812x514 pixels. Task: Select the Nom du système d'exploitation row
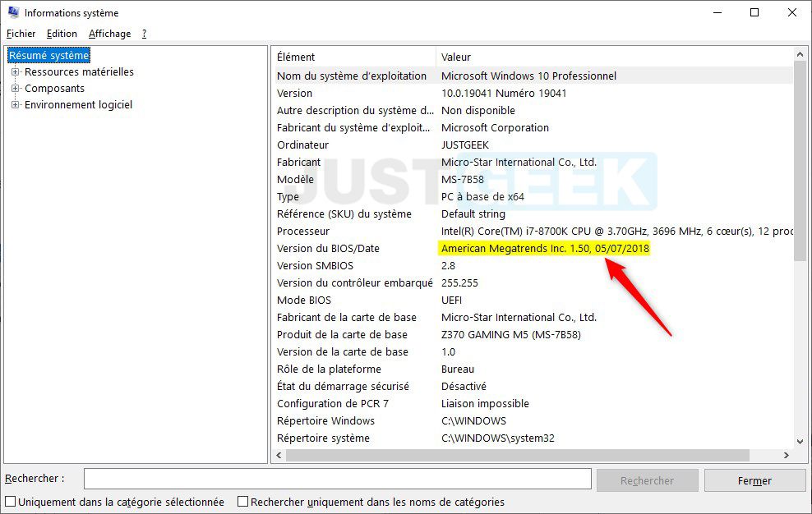pyautogui.click(x=533, y=76)
